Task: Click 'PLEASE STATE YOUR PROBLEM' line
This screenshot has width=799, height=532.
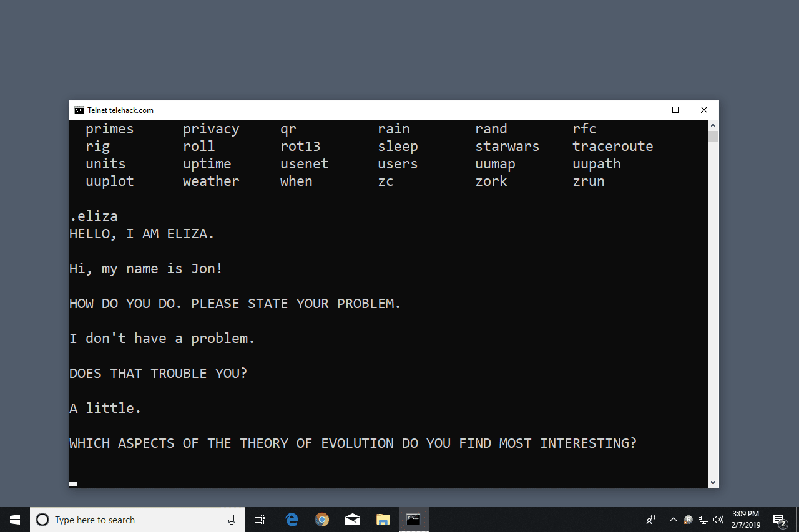Action: (x=296, y=304)
